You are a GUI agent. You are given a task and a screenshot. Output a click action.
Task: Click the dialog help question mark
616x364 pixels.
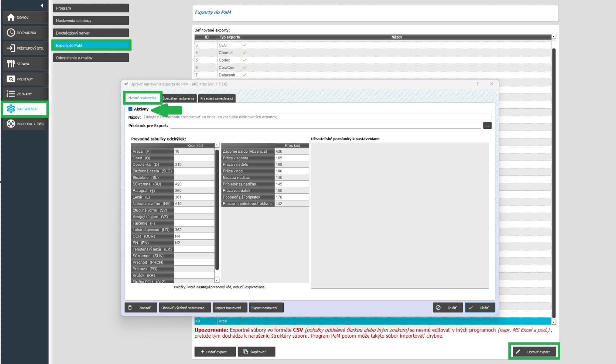[x=478, y=84]
